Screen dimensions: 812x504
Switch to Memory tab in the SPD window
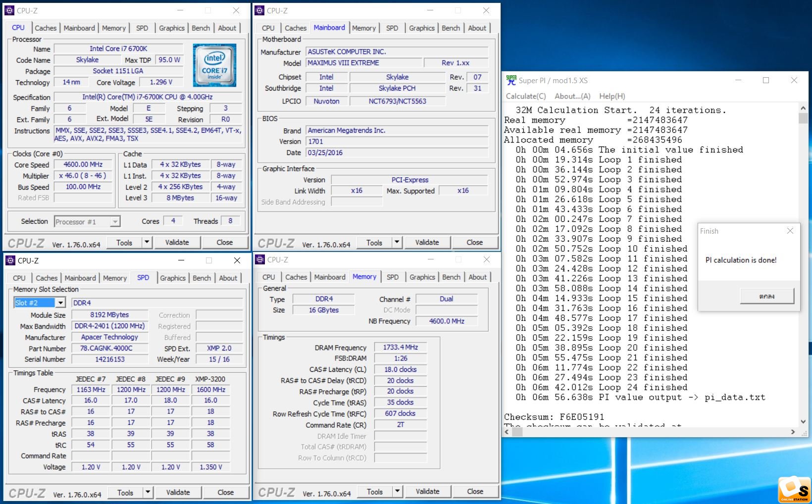point(115,278)
